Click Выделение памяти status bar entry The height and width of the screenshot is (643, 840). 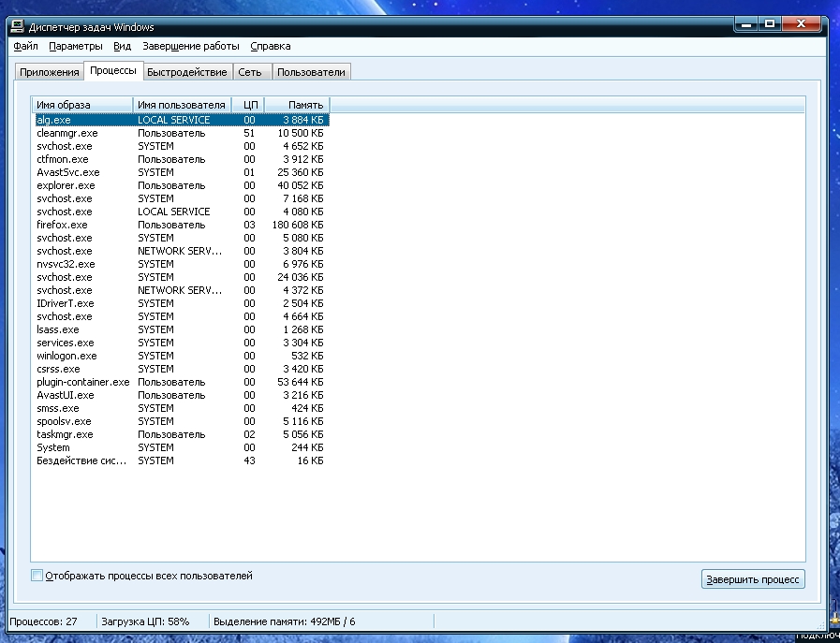(285, 621)
